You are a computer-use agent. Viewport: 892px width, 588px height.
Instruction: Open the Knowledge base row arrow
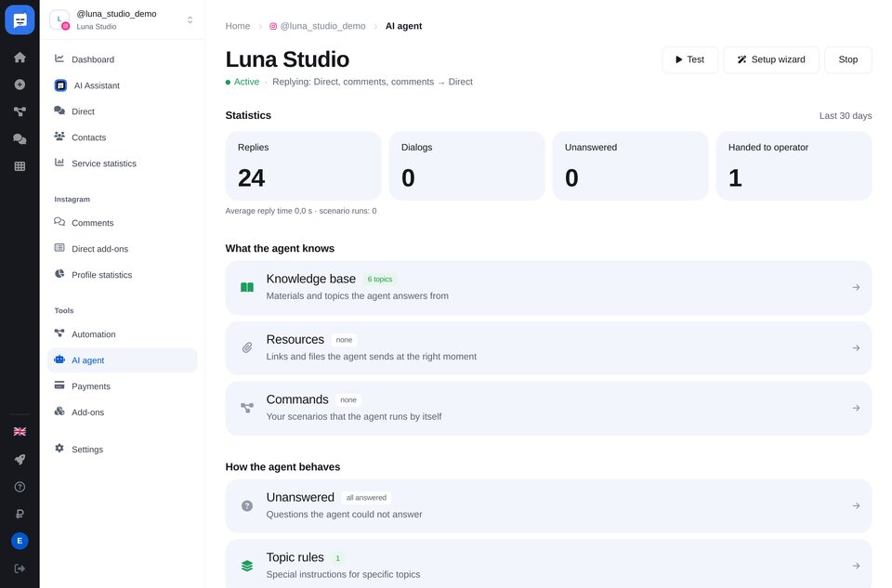pos(856,288)
